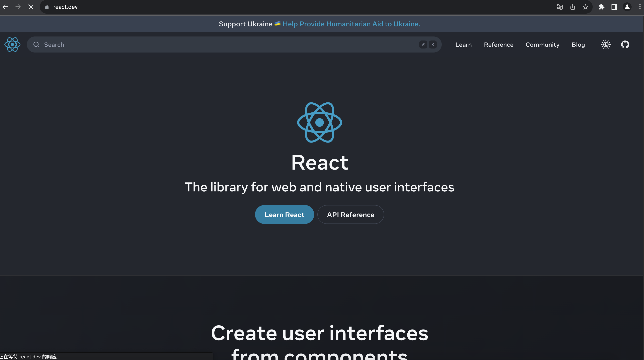Screen dimensions: 644x360
Task: Click the Support Ukraine banner text
Action: [245, 24]
